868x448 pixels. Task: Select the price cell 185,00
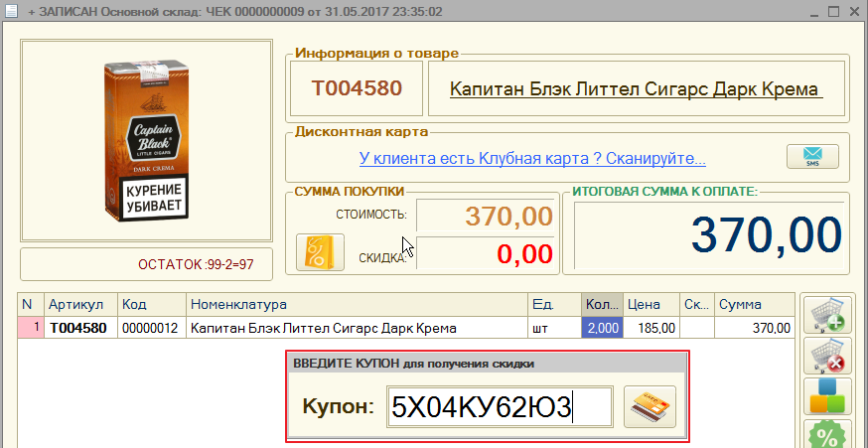651,328
